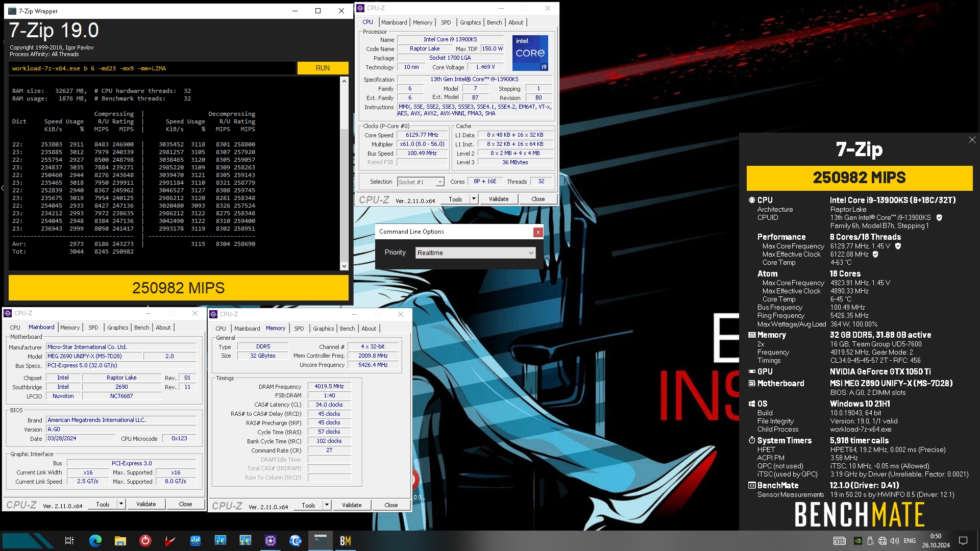This screenshot has width=980, height=551.
Task: Click the red power button taskbar icon
Action: click(x=145, y=541)
